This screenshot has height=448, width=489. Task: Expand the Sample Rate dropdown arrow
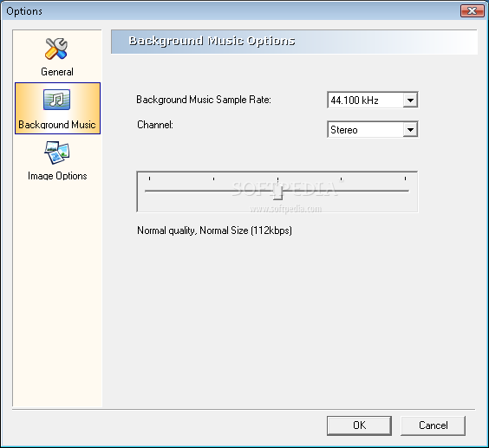click(x=410, y=101)
